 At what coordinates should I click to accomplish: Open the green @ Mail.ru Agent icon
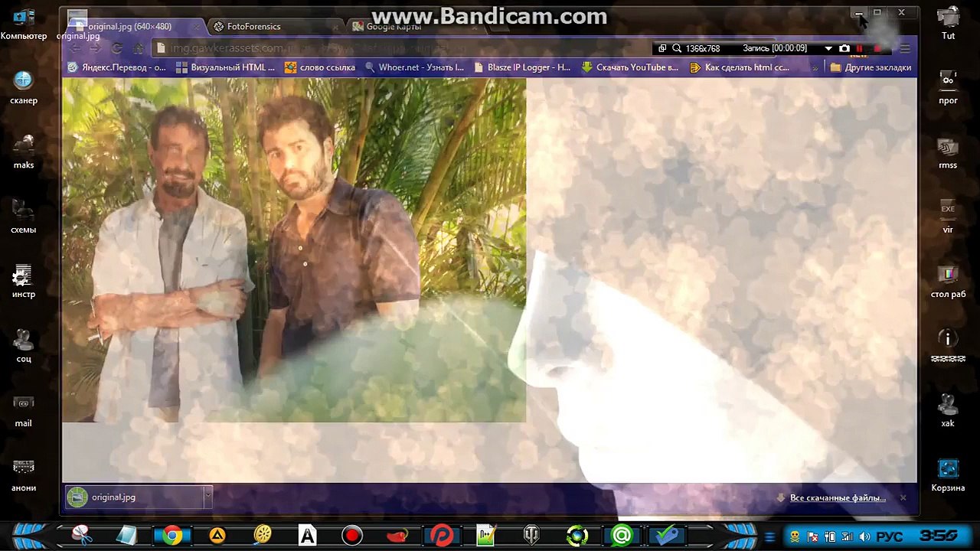click(622, 535)
